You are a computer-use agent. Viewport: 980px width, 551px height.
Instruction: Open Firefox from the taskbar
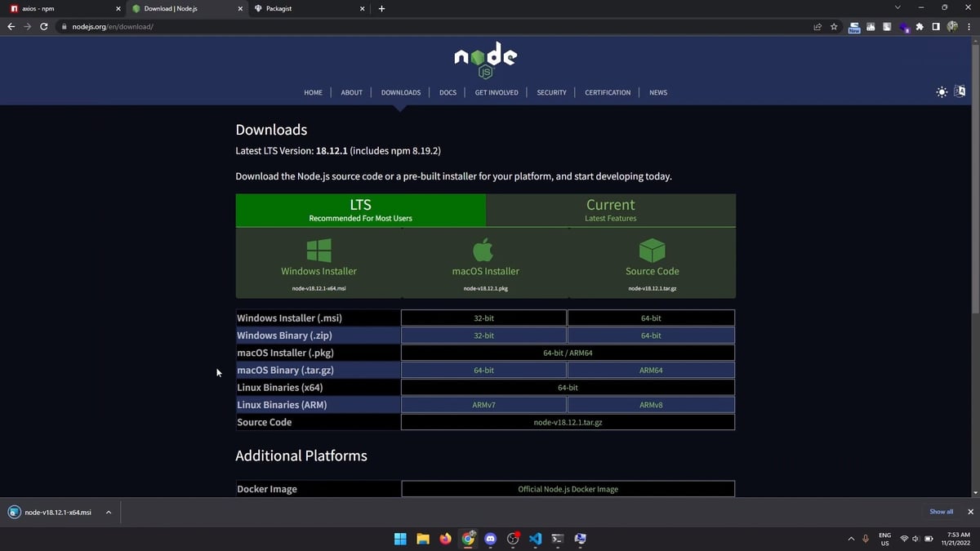point(445,539)
